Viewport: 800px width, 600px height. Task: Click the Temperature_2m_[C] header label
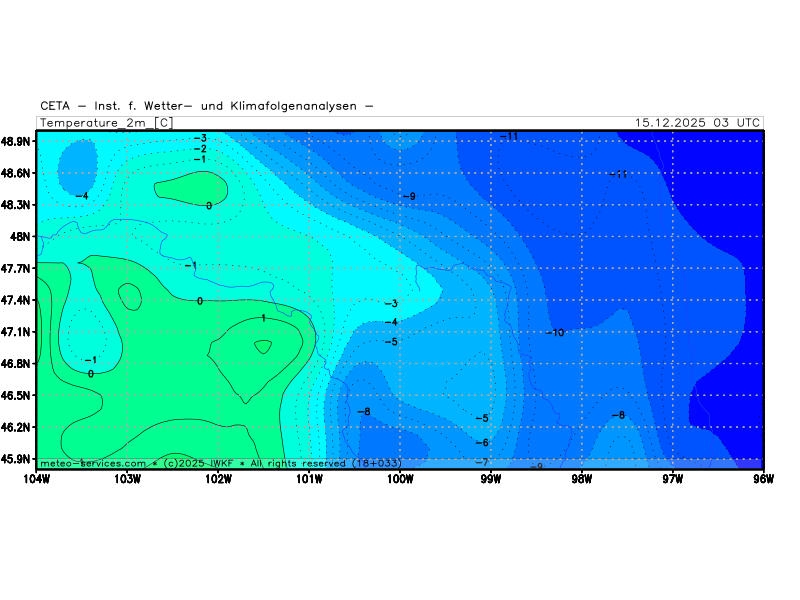[x=106, y=123]
